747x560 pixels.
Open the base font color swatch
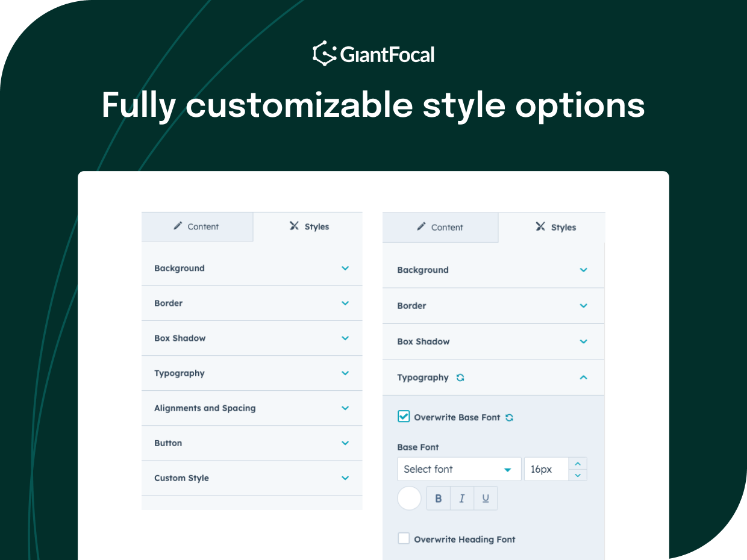coord(409,498)
